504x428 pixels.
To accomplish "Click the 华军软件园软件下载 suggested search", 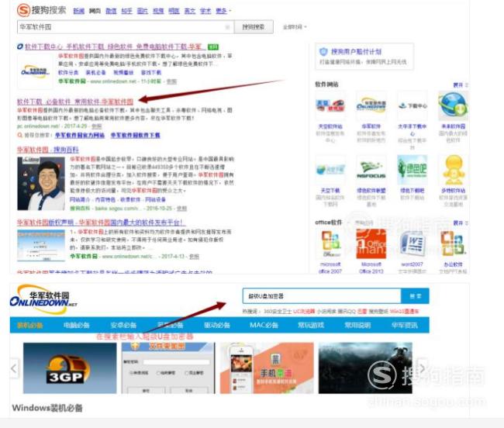I will [x=136, y=135].
